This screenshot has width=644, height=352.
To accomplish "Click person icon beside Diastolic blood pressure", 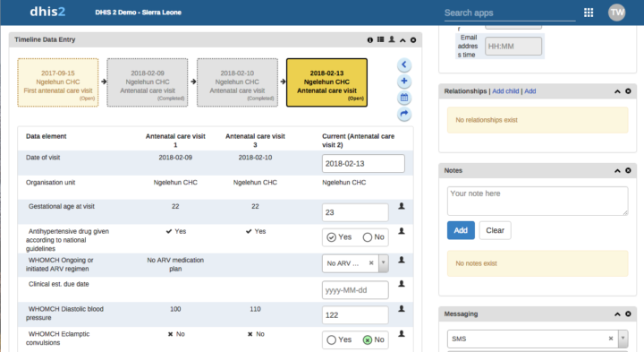I will tap(402, 309).
